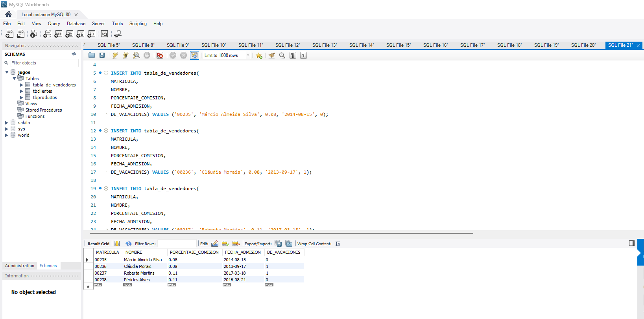Image resolution: width=644 pixels, height=319 pixels.
Task: Switch to the SQL File 12 tab
Action: [288, 45]
